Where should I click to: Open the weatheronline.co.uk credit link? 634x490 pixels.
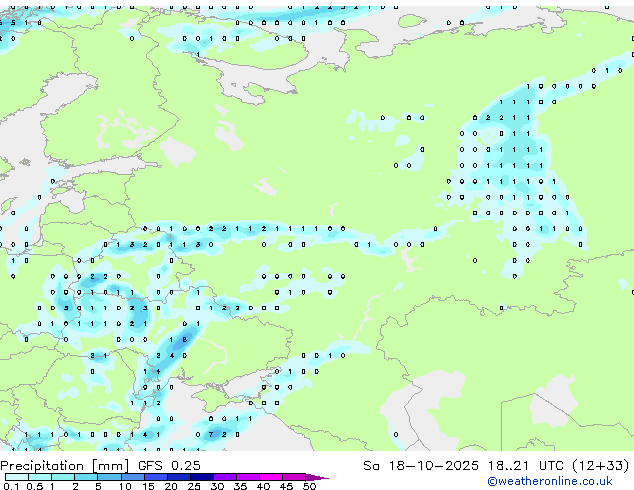pos(550,481)
